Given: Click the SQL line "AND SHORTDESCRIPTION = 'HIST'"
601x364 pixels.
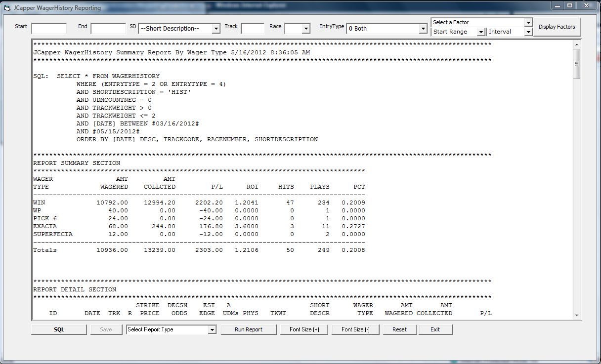Looking at the screenshot, I should click(x=134, y=92).
